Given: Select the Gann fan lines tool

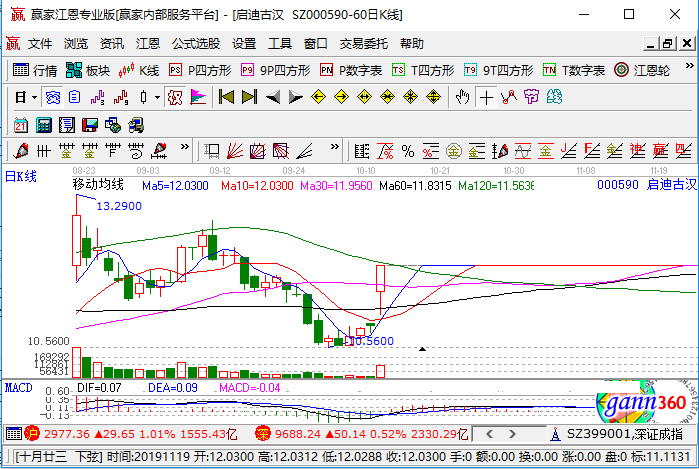Looking at the screenshot, I should coord(235,152).
